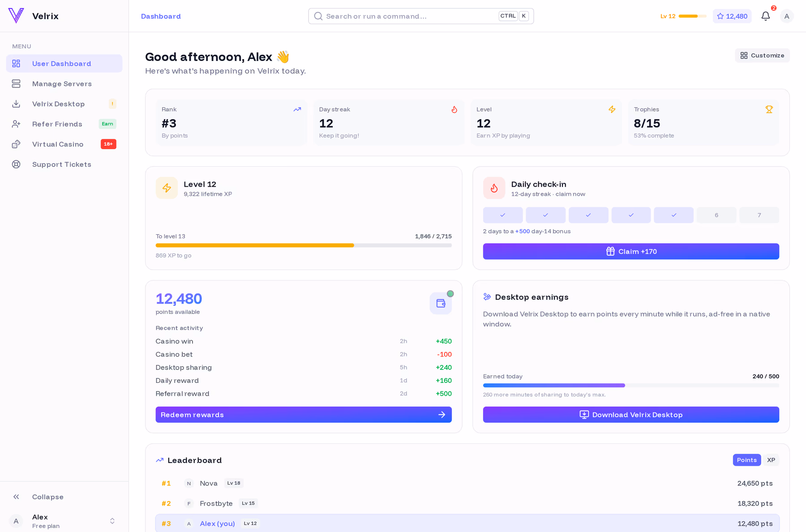Click the trophy icon on Trophies card
806x532 pixels.
pyautogui.click(x=769, y=109)
